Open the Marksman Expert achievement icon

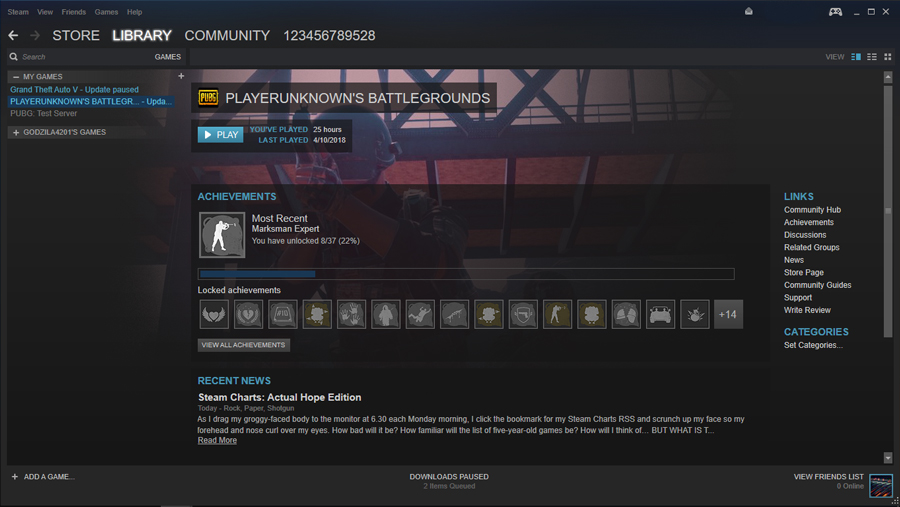click(222, 235)
